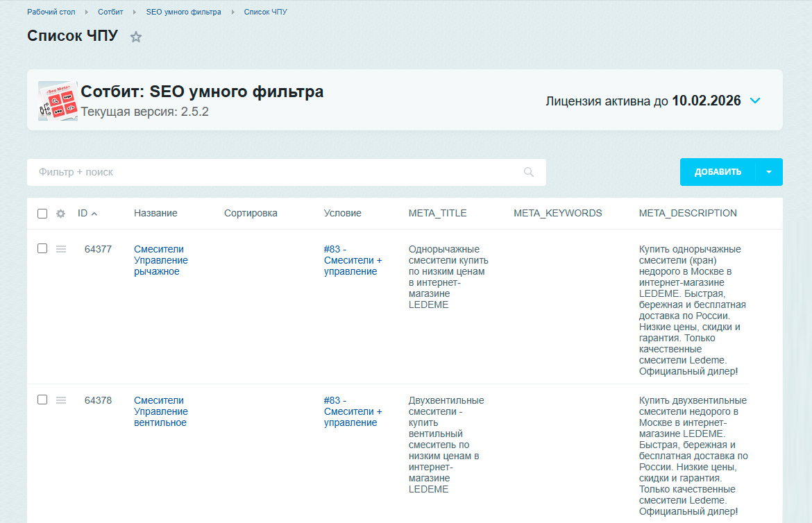Toggle the select-all rows checkbox

click(42, 214)
